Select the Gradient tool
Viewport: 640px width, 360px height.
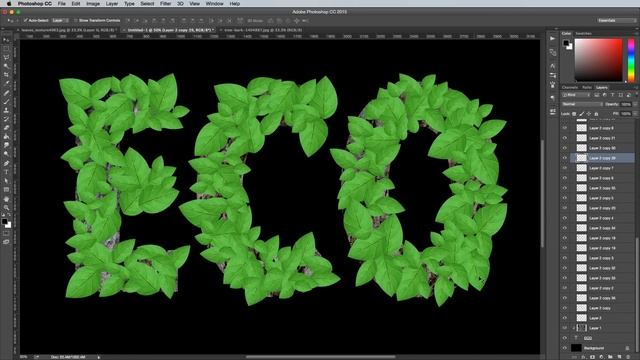[x=6, y=137]
